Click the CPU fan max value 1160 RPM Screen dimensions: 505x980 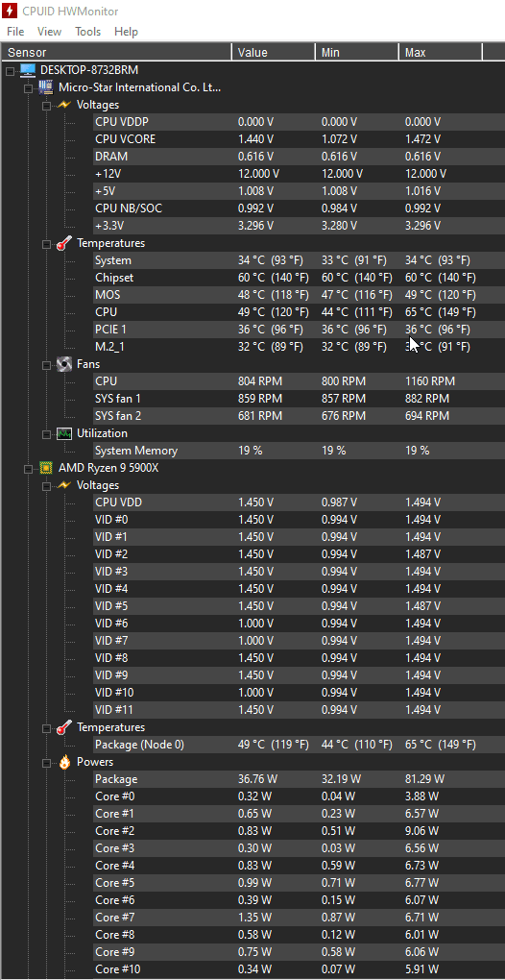coord(430,381)
